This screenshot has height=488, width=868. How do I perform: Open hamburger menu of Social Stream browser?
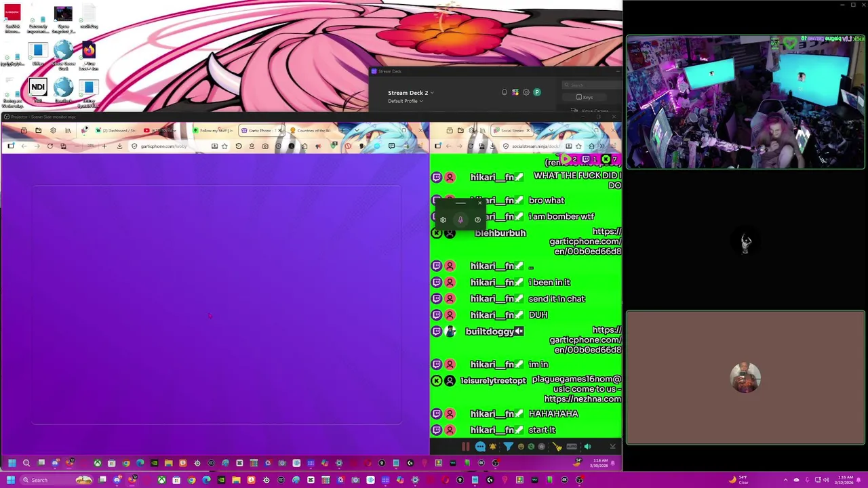point(614,146)
